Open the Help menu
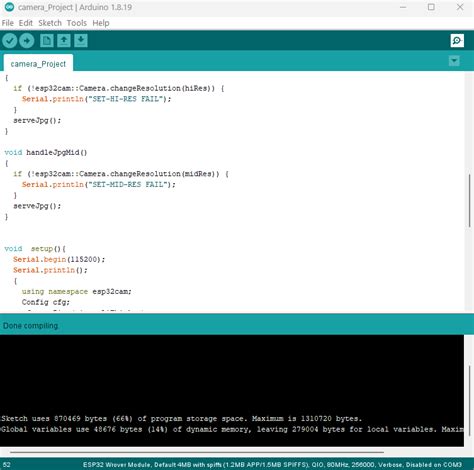The width and height of the screenshot is (474, 470). (x=101, y=23)
